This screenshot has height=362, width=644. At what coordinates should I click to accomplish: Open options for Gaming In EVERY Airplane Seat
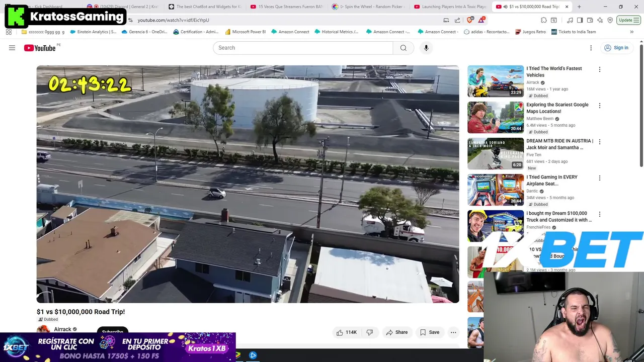tap(599, 178)
